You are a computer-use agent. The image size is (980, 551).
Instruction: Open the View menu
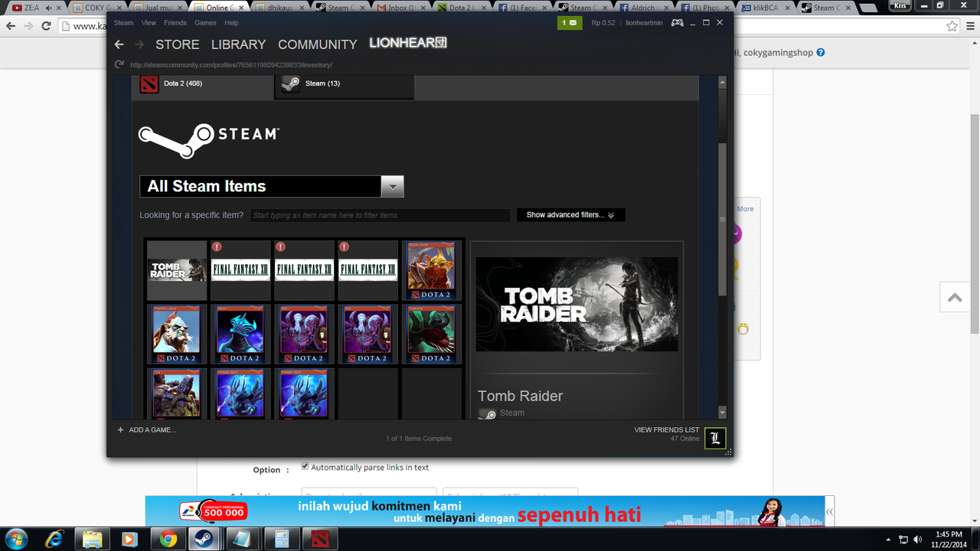[x=149, y=23]
